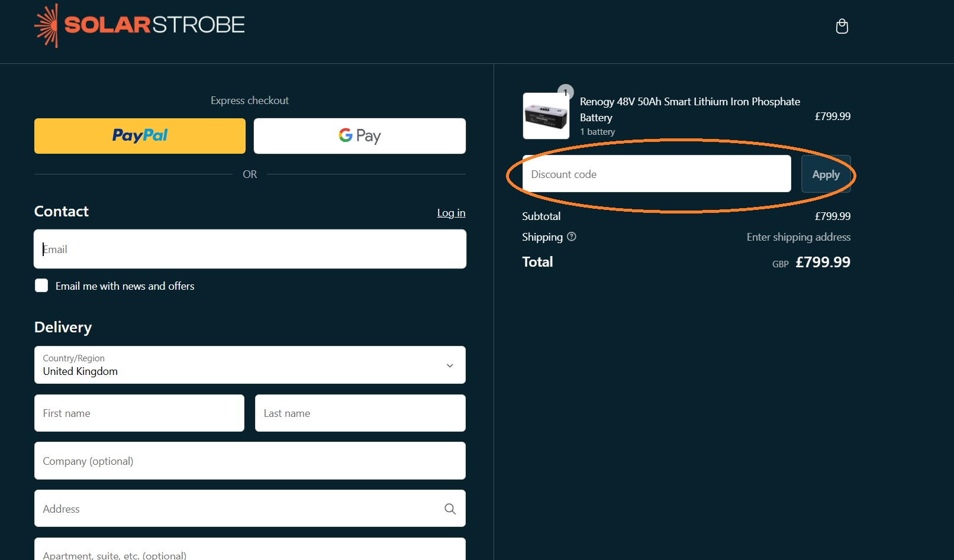This screenshot has width=954, height=560.
Task: Click the shipping help question mark icon
Action: [571, 237]
